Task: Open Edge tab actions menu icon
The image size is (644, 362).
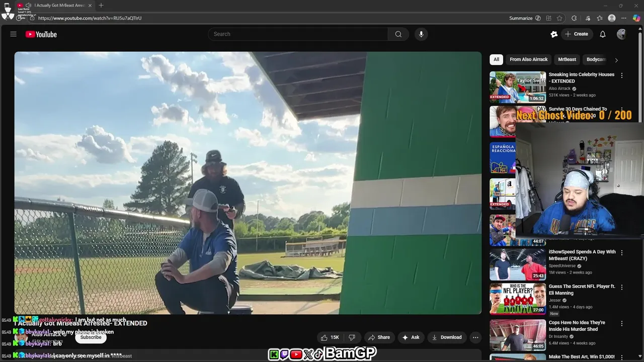Action: [x=7, y=6]
